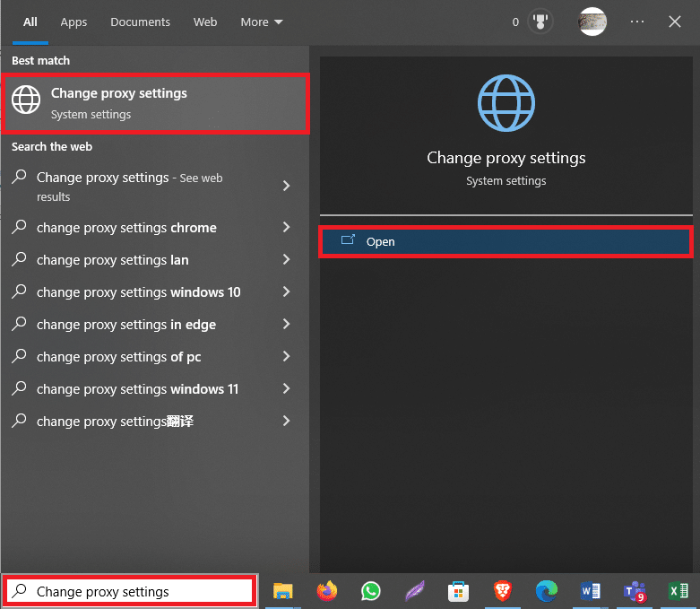
Task: Expand arrow for 'See web results' suggestion
Action: click(x=287, y=186)
